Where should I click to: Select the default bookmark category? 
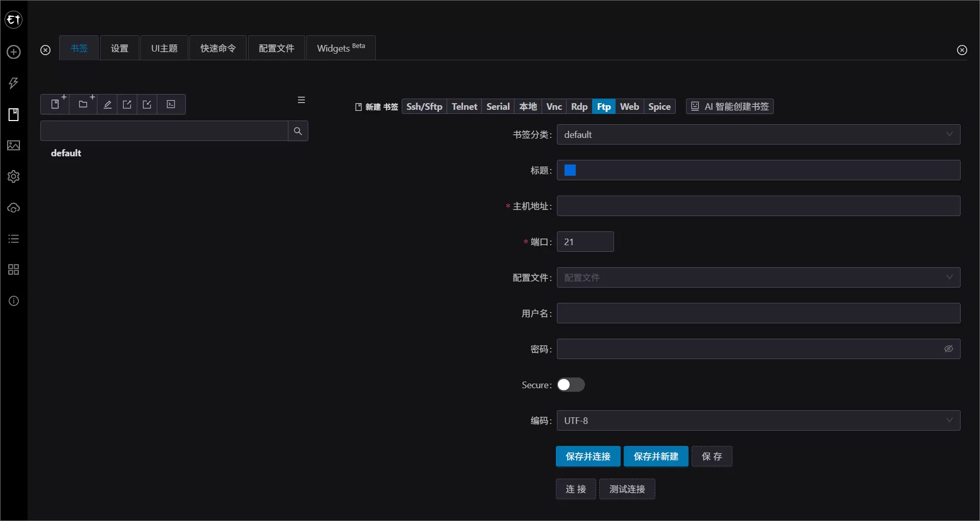point(66,153)
